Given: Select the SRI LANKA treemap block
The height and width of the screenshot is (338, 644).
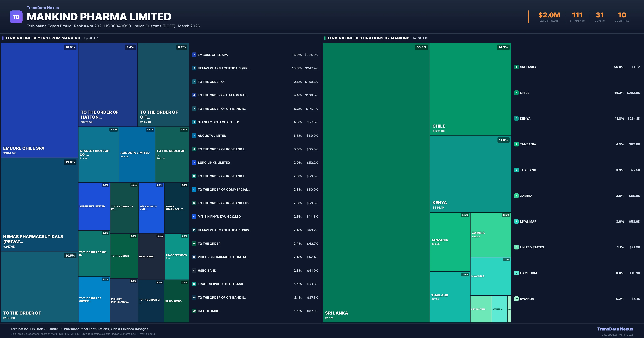Looking at the screenshot, I should click(x=376, y=183).
